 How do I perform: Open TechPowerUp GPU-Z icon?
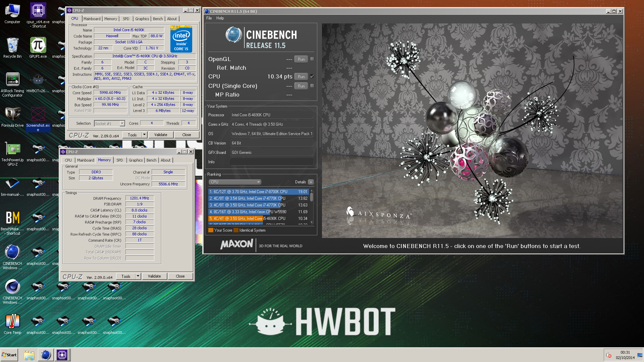[12, 154]
